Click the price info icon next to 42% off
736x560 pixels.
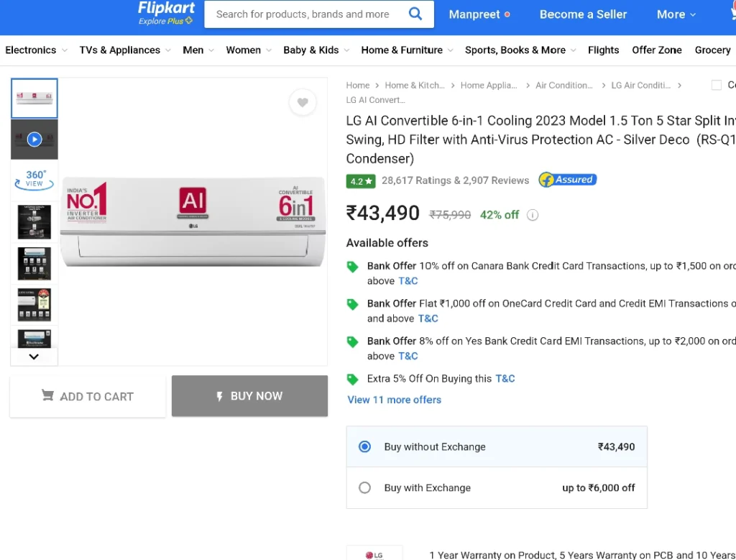(x=533, y=215)
